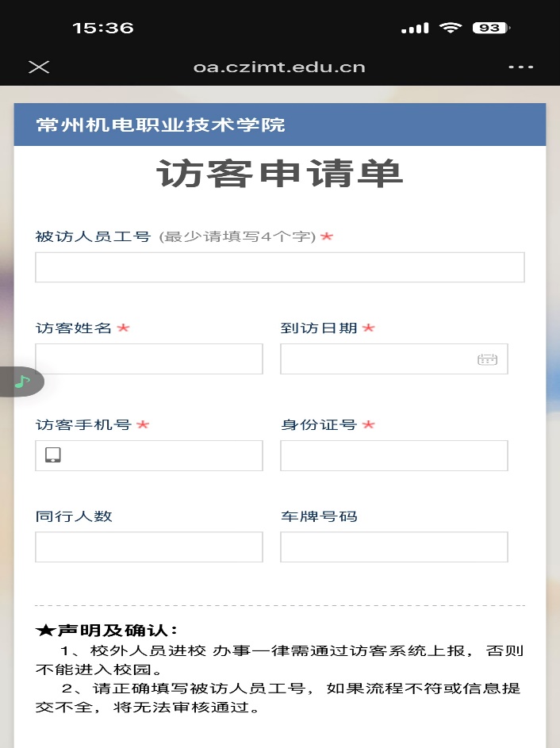Focus the 被访人员工号 input field
The image size is (560, 748).
pyautogui.click(x=279, y=267)
